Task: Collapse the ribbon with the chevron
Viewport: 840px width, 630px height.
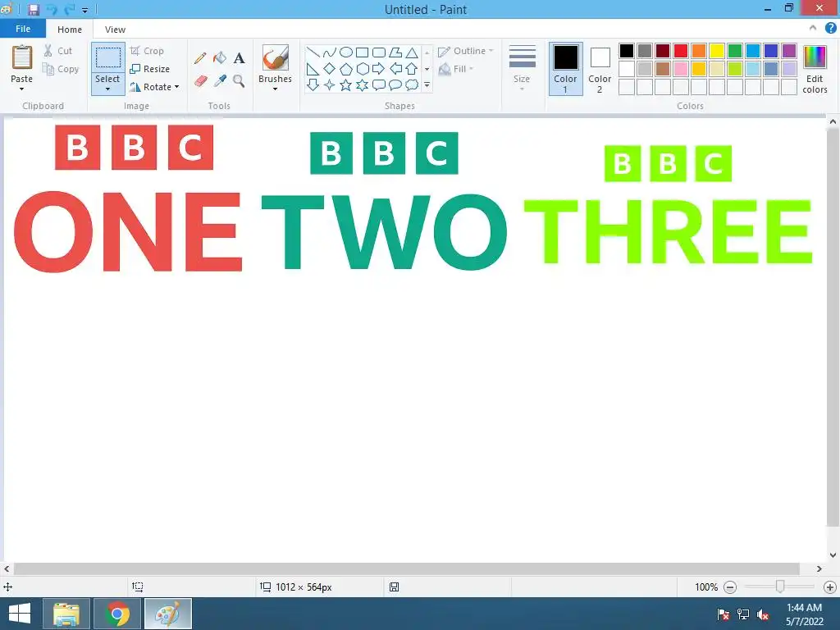Action: click(x=813, y=29)
